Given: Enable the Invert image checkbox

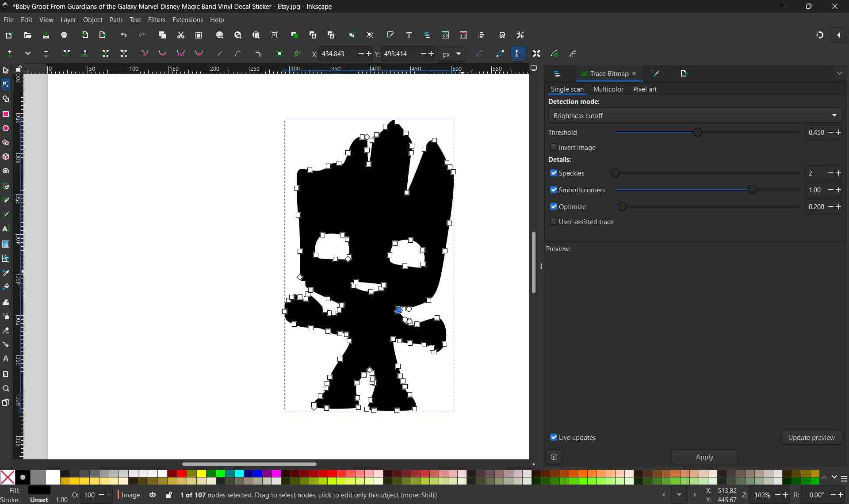Looking at the screenshot, I should coord(553,147).
